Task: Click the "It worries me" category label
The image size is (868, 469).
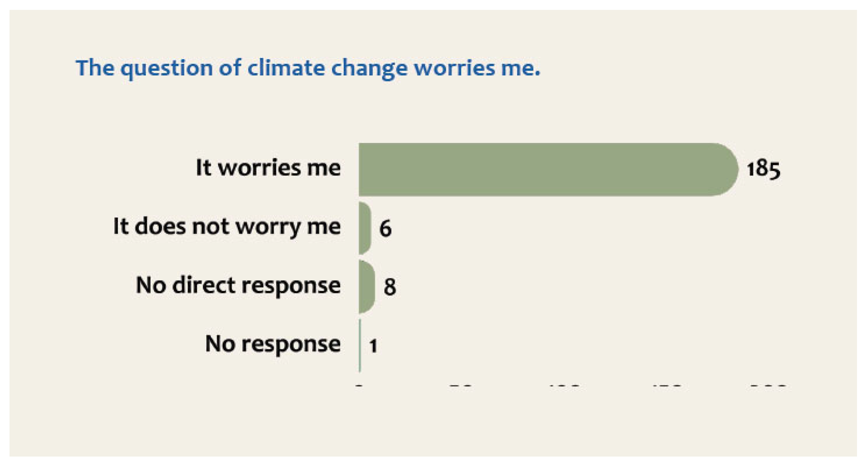Action: click(268, 168)
